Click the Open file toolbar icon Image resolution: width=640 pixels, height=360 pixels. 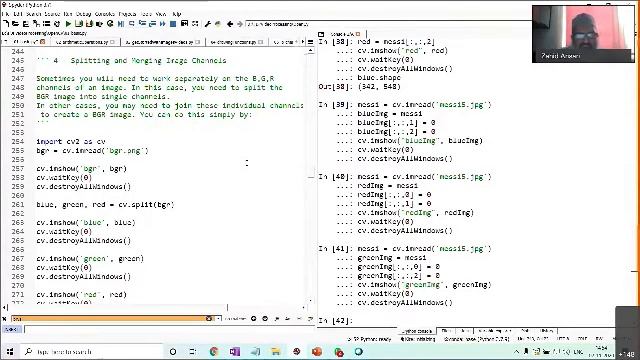tap(16, 24)
